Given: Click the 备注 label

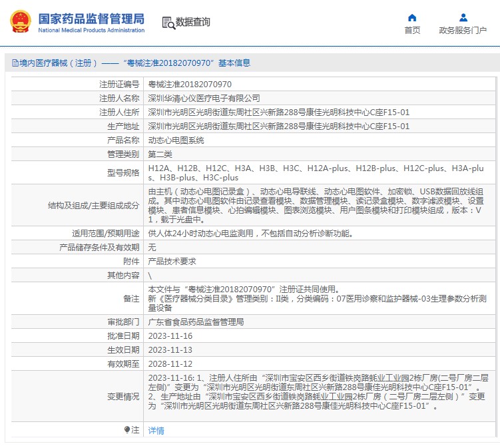Looking at the screenshot, I should pos(131,299).
